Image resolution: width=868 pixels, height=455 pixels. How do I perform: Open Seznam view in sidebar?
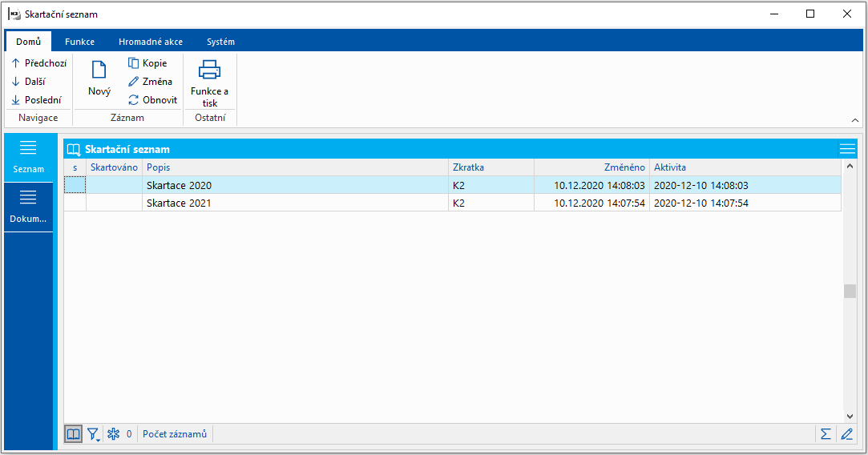28,157
